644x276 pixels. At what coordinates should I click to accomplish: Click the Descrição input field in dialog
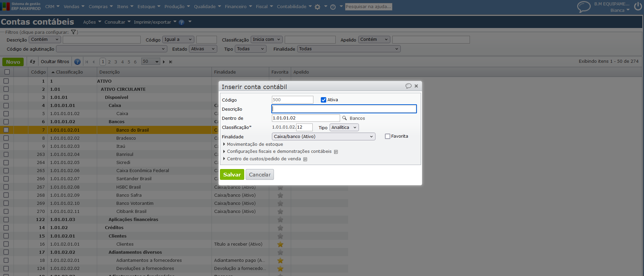click(x=344, y=109)
